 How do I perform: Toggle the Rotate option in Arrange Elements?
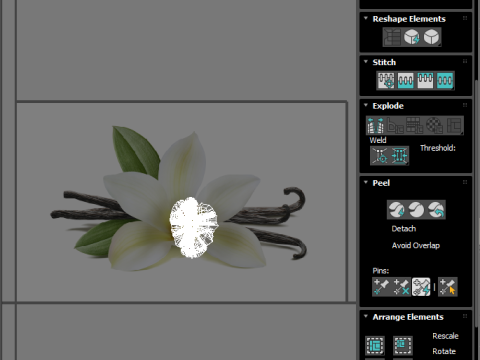pos(444,351)
